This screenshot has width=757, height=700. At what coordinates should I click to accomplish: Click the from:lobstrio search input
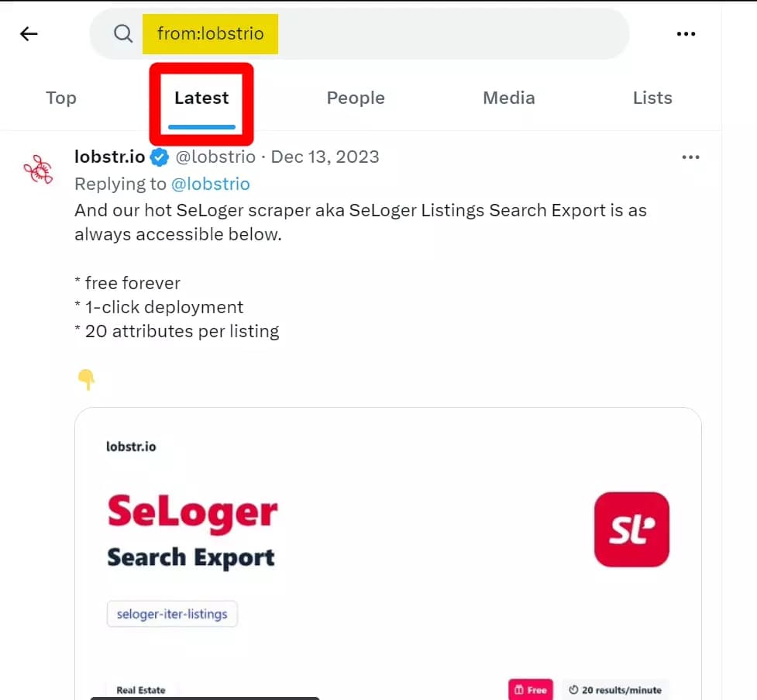coord(210,33)
